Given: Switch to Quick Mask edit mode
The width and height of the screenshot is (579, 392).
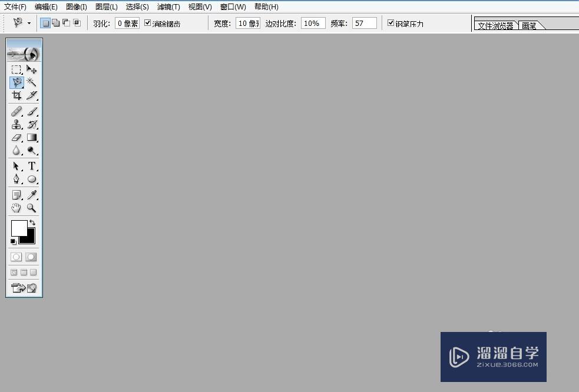Looking at the screenshot, I should (x=31, y=257).
